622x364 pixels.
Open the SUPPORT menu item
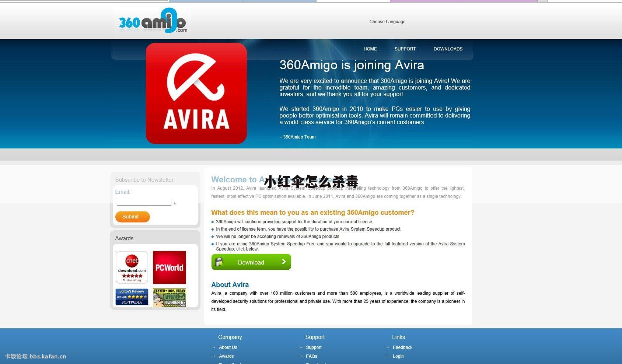pos(405,49)
